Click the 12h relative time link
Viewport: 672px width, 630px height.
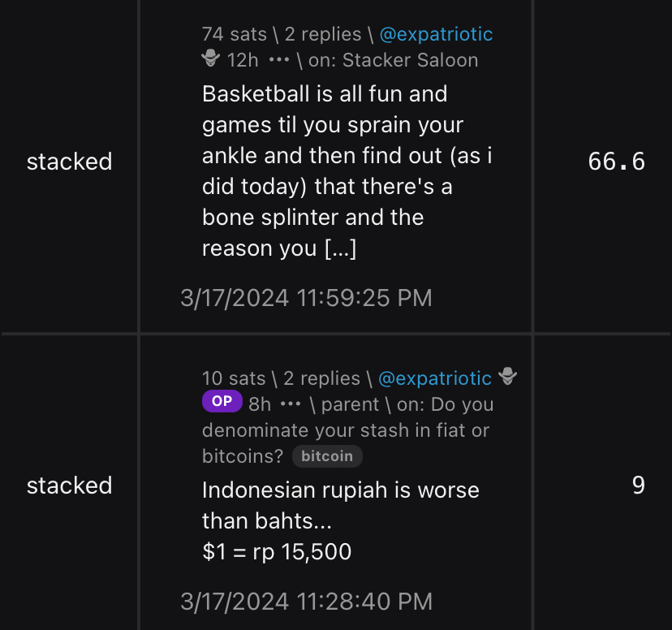point(243,60)
